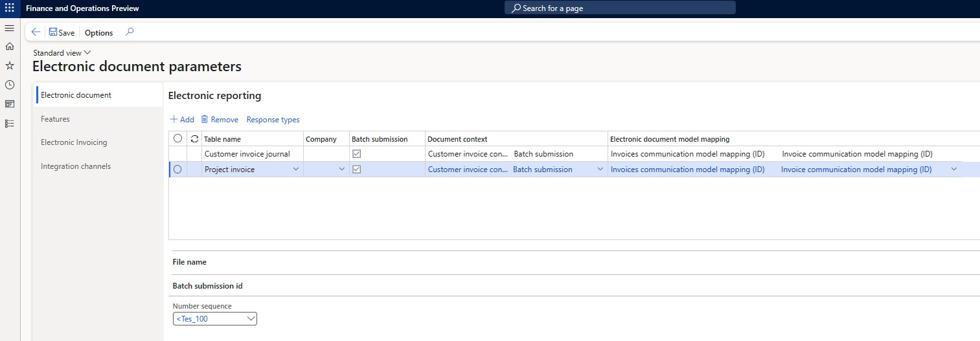Open the Project invoice table name dropdown
The image size is (980, 341).
[296, 170]
